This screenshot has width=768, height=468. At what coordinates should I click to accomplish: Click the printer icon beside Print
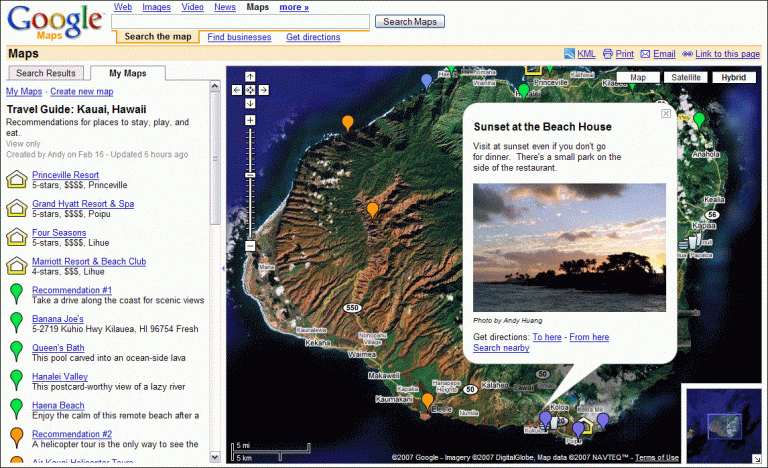607,54
